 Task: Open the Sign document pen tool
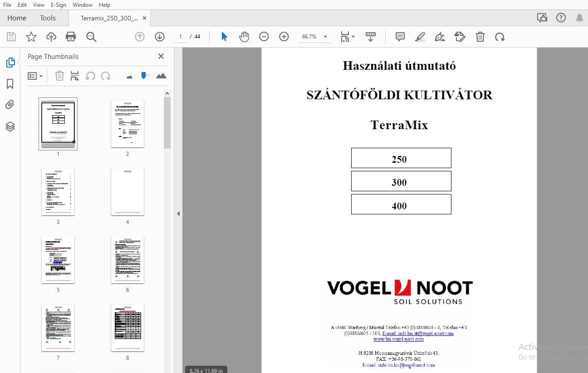440,37
